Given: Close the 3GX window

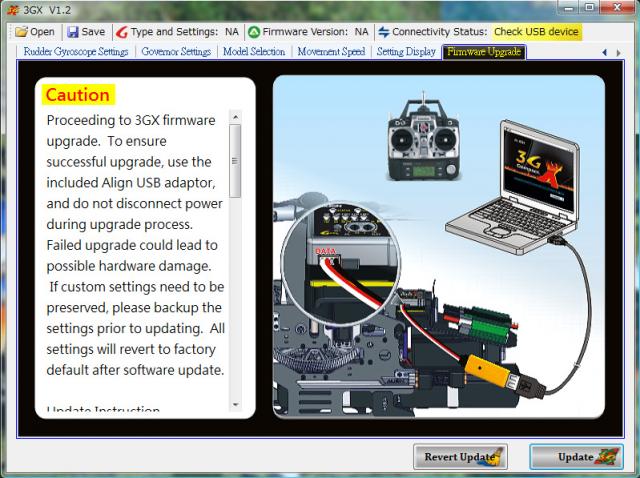Looking at the screenshot, I should coord(617,7).
